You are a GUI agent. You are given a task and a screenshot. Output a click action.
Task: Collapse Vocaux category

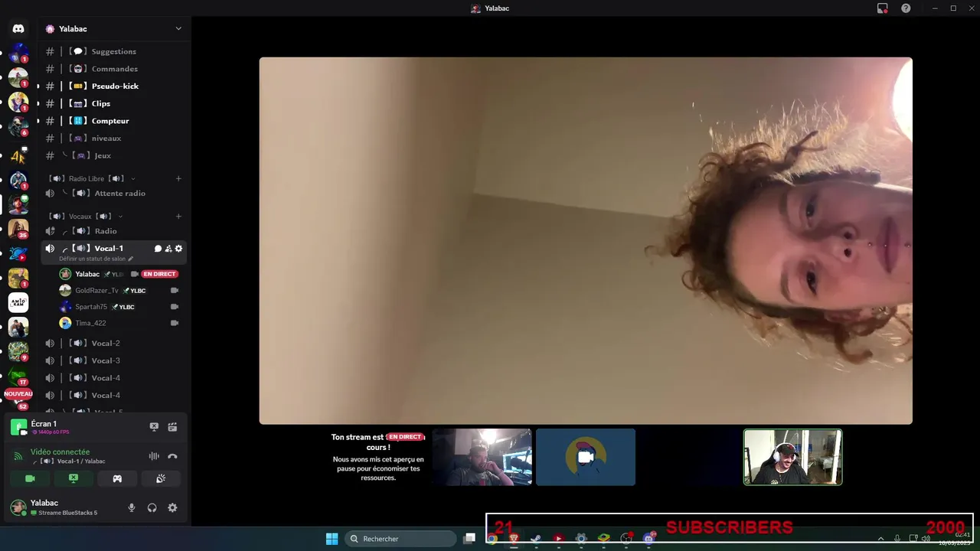point(85,217)
